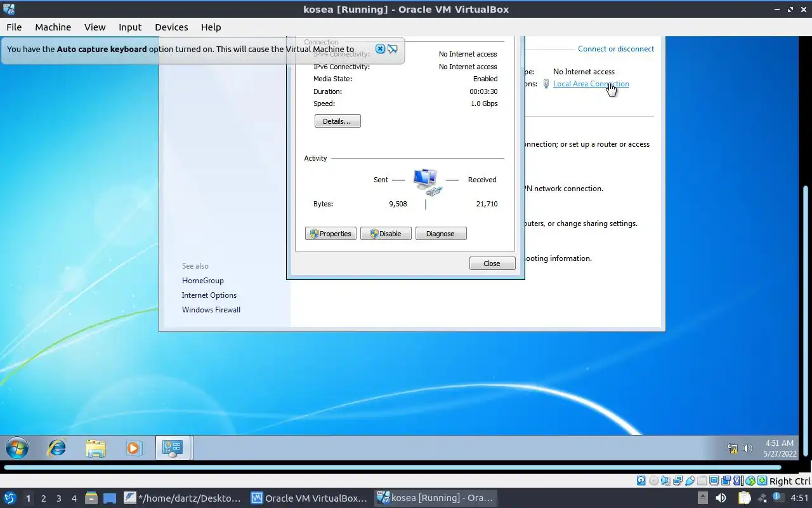Click host panel clock 4:51
The width and height of the screenshot is (812, 508).
[799, 498]
